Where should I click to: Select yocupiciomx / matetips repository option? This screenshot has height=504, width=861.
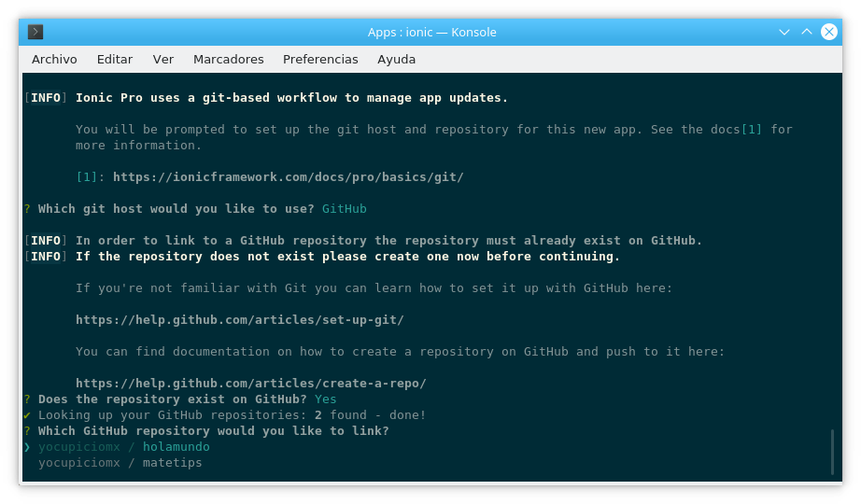point(120,463)
